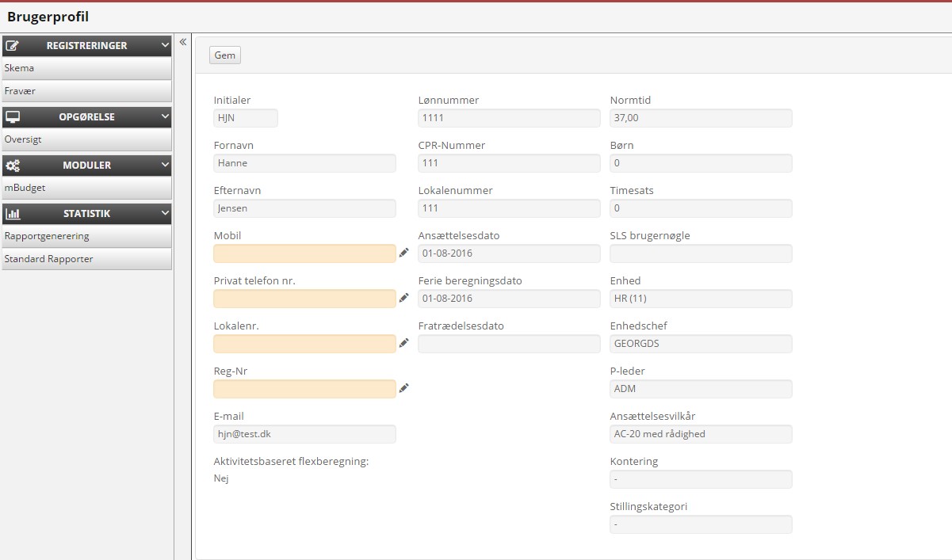
Task: Click the pencil icon next to Mobil
Action: coord(404,253)
